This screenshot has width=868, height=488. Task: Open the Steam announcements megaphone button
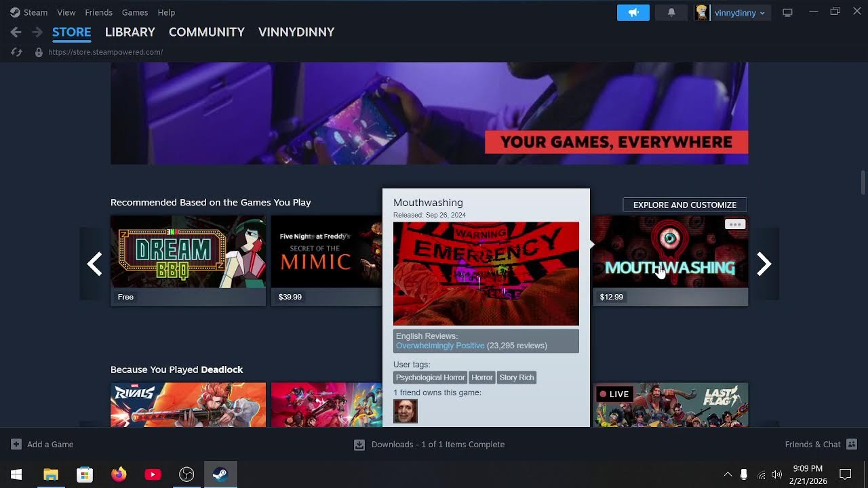(633, 12)
